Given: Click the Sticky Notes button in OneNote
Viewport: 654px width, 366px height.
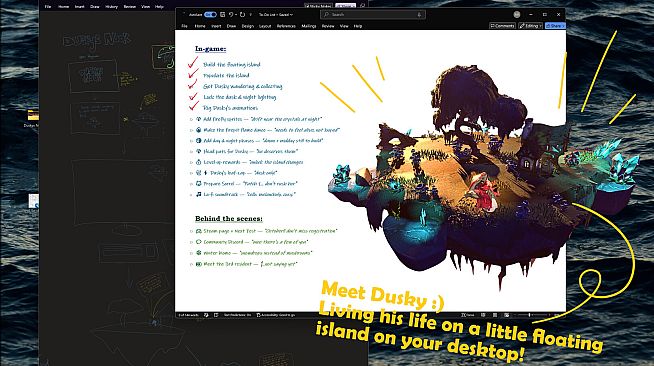Looking at the screenshot, I should (318, 6).
